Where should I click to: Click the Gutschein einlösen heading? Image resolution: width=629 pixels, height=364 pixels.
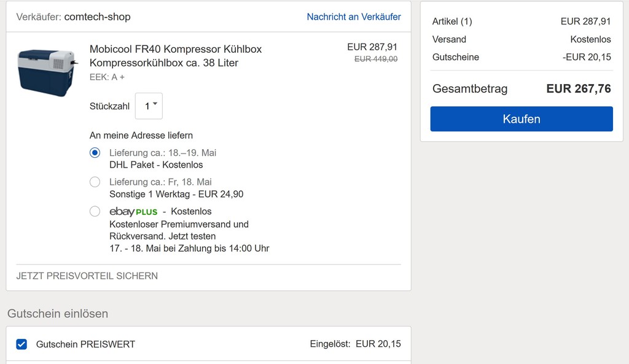coord(58,314)
